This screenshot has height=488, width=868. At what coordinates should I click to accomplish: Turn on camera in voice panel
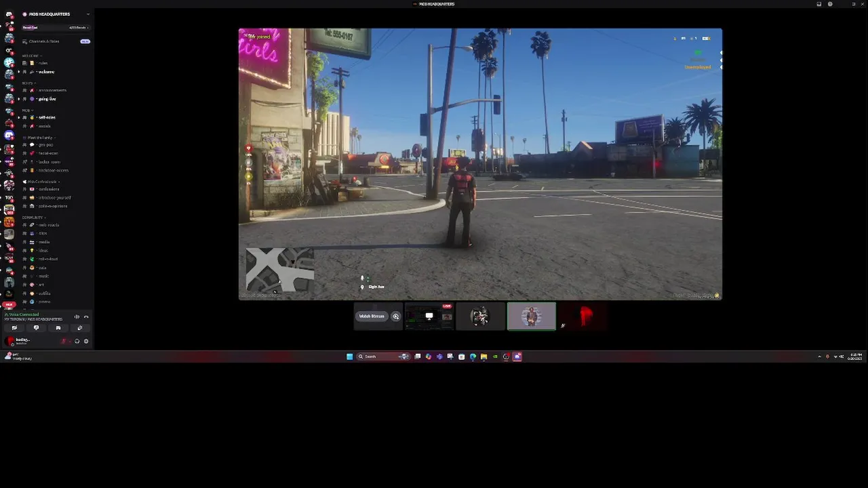(14, 328)
